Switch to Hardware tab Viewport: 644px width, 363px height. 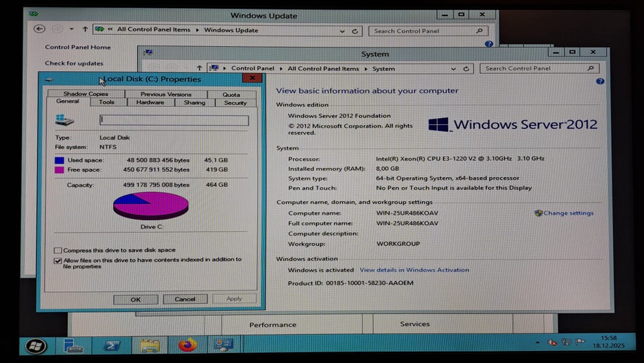tap(150, 103)
